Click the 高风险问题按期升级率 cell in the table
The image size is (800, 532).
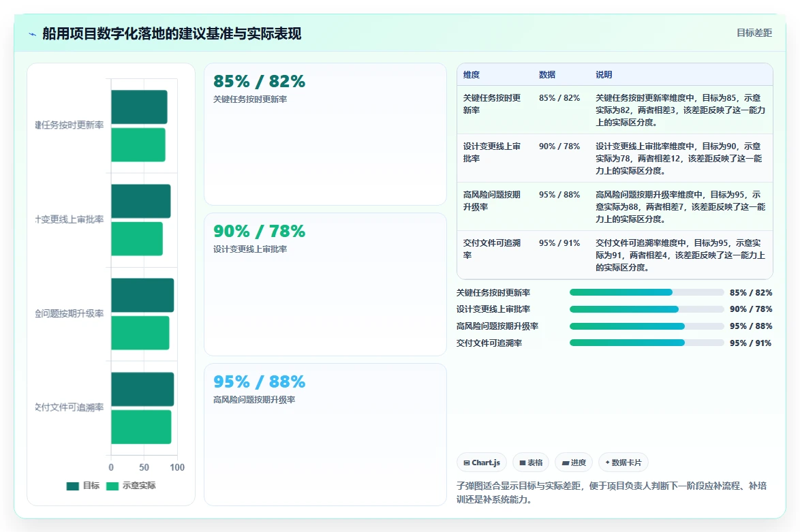pyautogui.click(x=492, y=201)
